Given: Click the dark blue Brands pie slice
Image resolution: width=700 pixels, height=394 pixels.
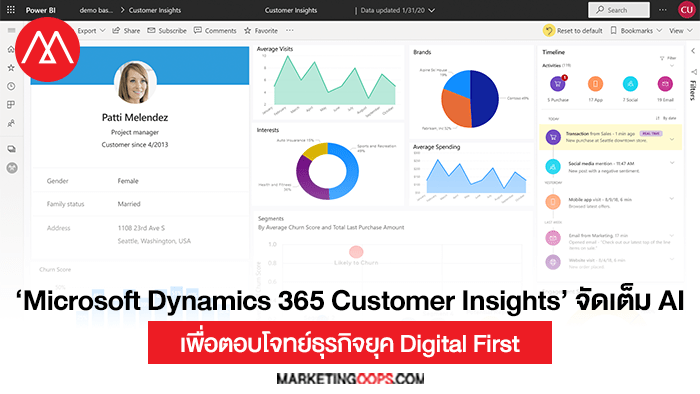Looking at the screenshot, I should tap(485, 99).
